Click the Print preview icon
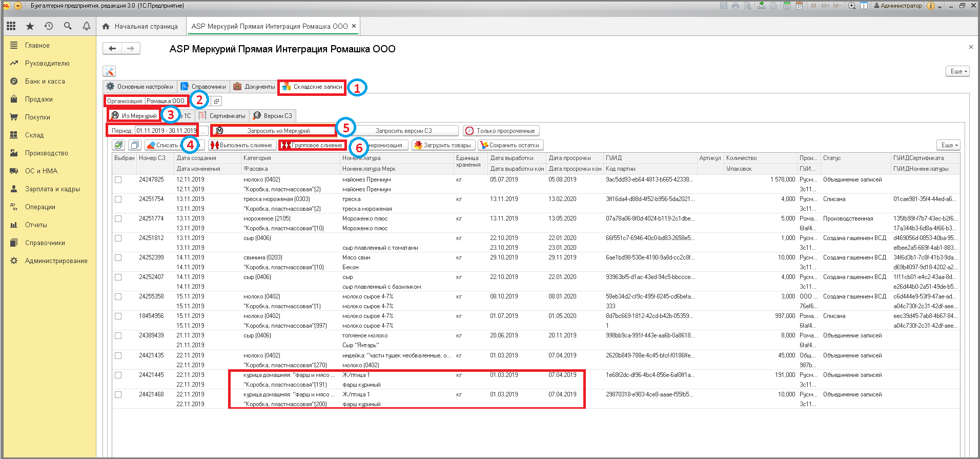The height and width of the screenshot is (459, 980). pos(748,6)
